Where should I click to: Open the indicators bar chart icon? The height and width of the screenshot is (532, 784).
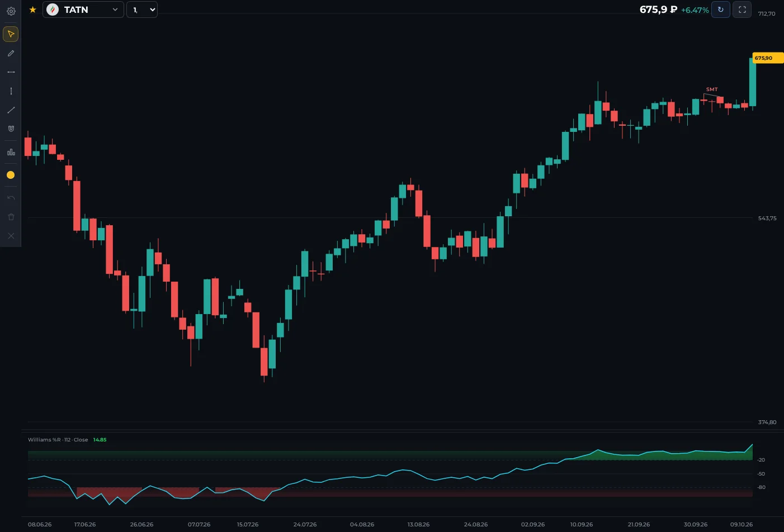coord(11,152)
